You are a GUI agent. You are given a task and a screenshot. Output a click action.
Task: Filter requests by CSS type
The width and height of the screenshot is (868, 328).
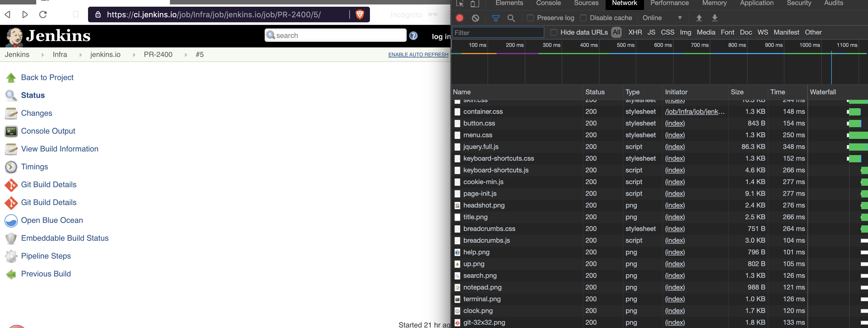[x=667, y=32]
